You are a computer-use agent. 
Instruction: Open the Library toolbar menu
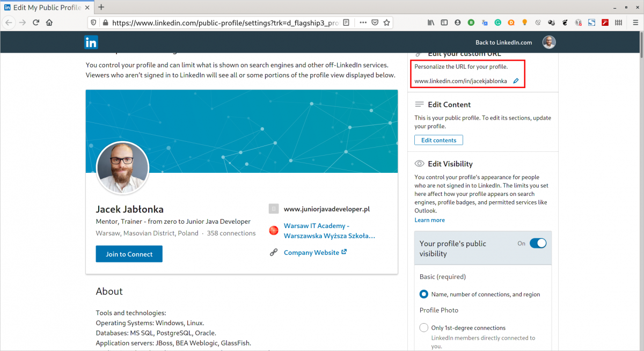point(431,23)
